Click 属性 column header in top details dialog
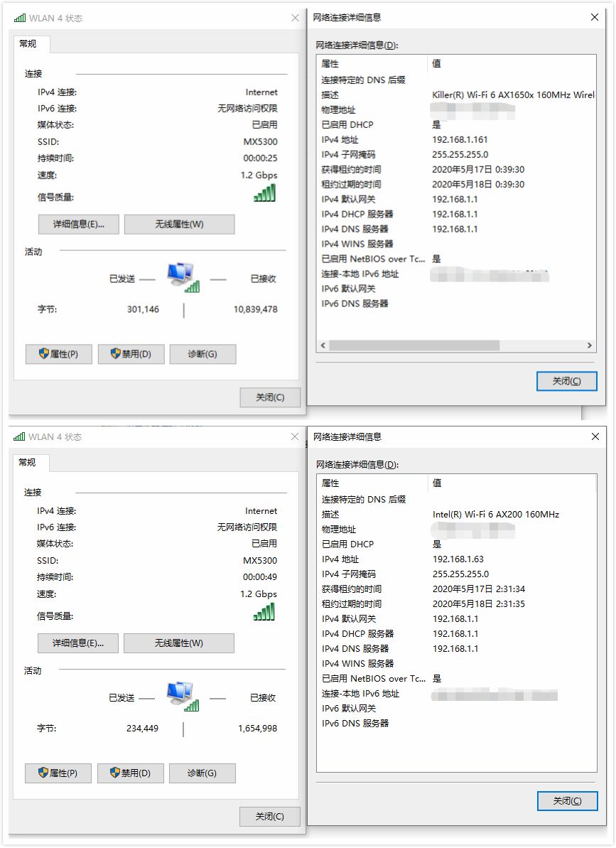This screenshot has width=616, height=848. tap(373, 64)
